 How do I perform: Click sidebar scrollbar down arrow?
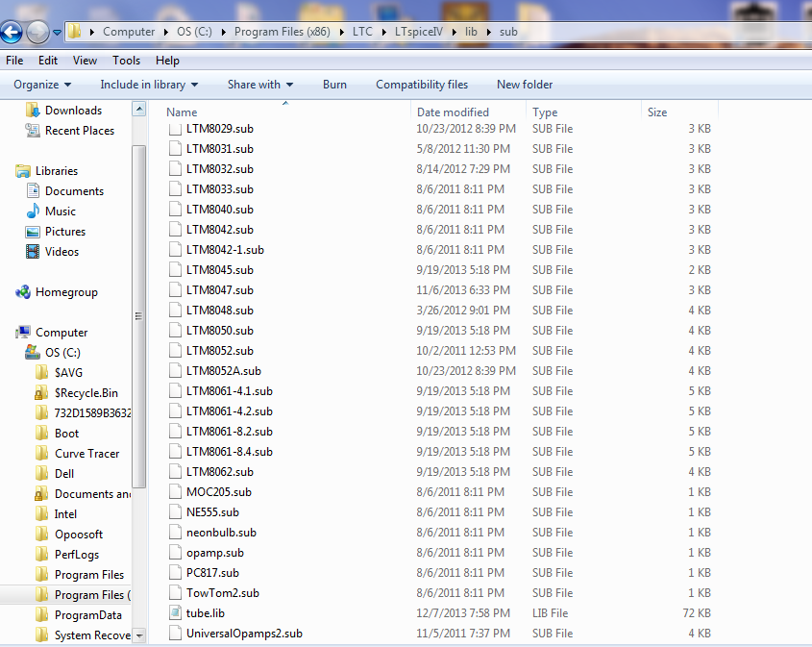[138, 635]
